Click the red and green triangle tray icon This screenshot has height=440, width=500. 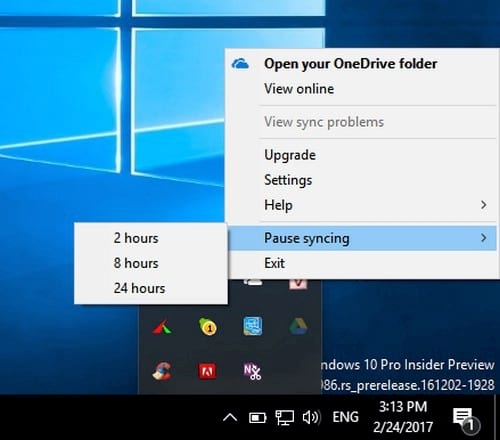(162, 327)
